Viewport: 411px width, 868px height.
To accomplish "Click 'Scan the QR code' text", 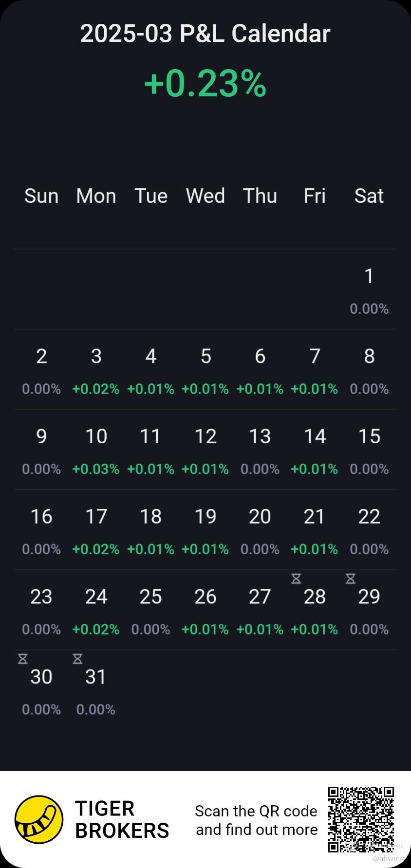I will pyautogui.click(x=256, y=811).
